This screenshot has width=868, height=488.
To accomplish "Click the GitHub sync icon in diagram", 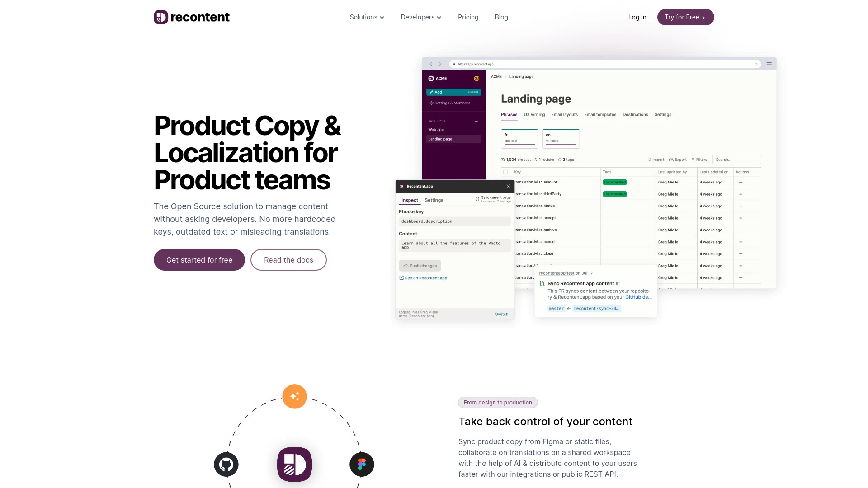I will (226, 464).
